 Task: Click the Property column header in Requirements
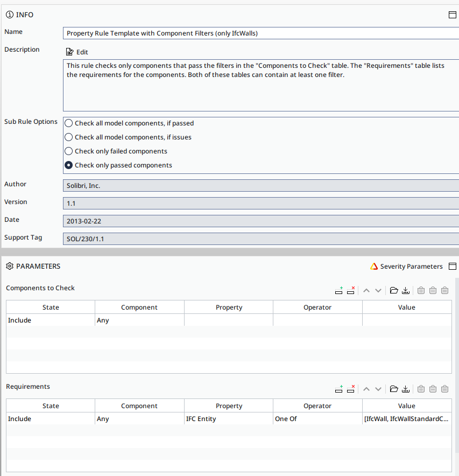click(229, 405)
